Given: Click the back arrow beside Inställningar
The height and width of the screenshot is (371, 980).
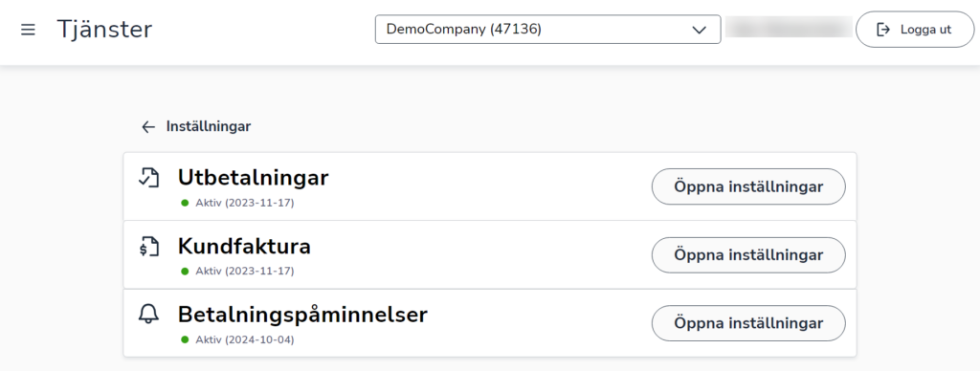Looking at the screenshot, I should coord(148,127).
